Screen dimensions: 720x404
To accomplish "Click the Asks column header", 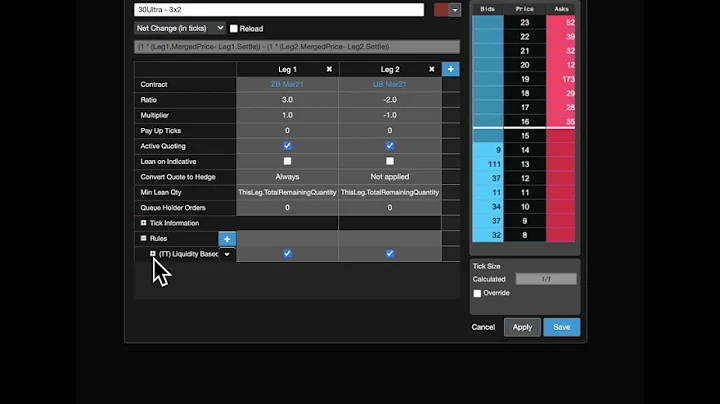I will 561,9.
